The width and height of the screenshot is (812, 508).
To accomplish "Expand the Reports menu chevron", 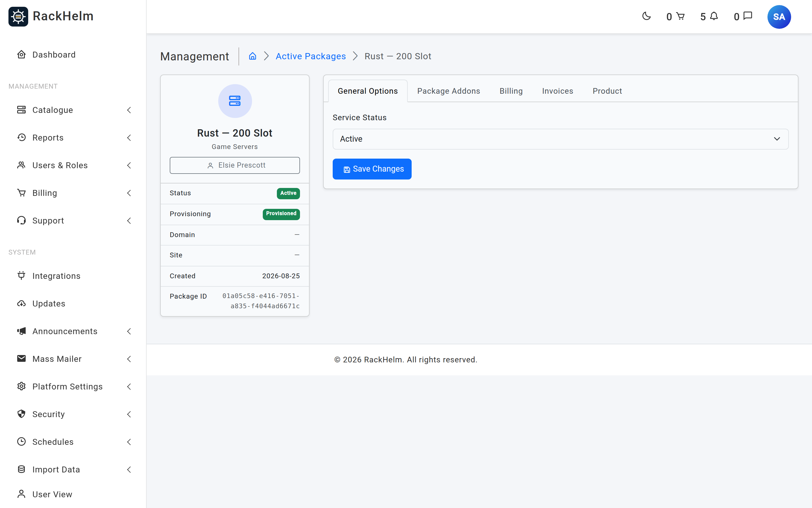I will click(129, 138).
